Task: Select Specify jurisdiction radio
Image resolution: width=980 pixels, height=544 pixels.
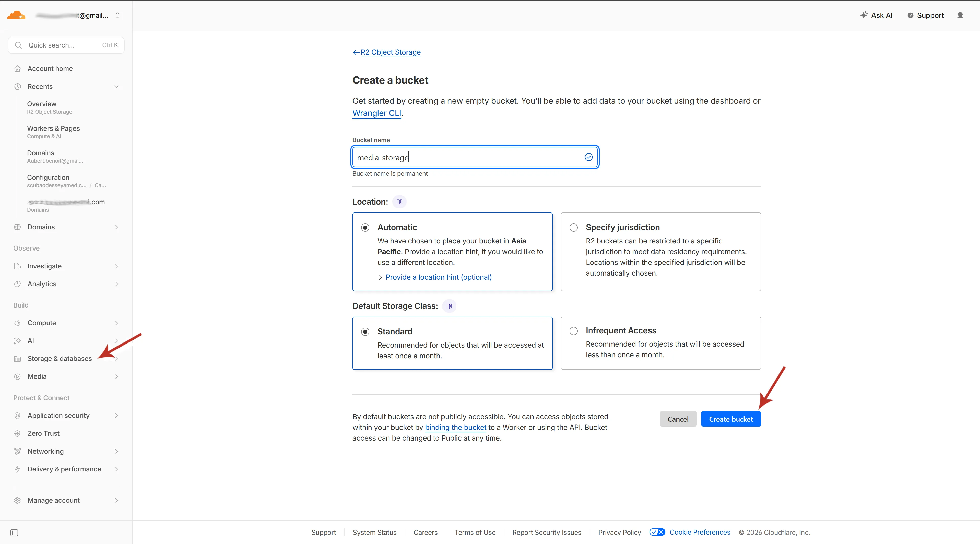Action: [574, 228]
